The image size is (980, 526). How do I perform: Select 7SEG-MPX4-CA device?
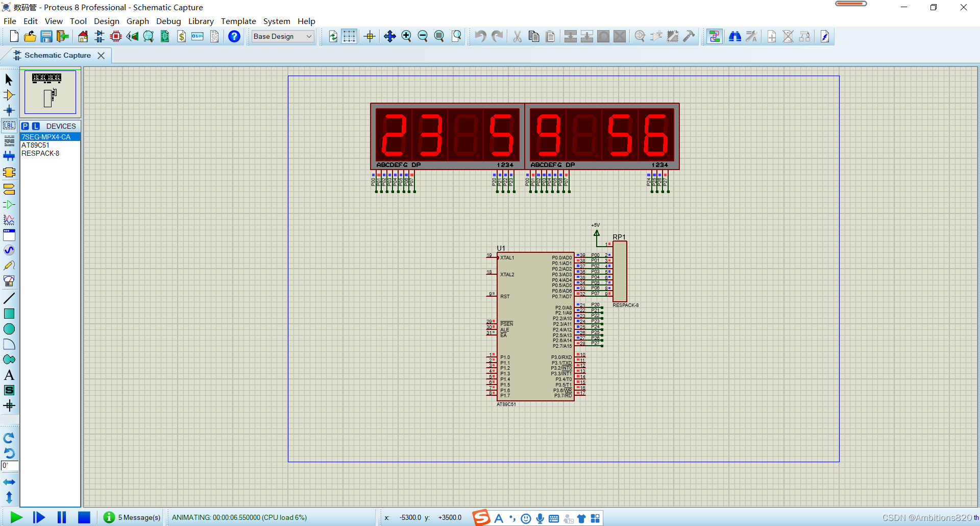50,137
